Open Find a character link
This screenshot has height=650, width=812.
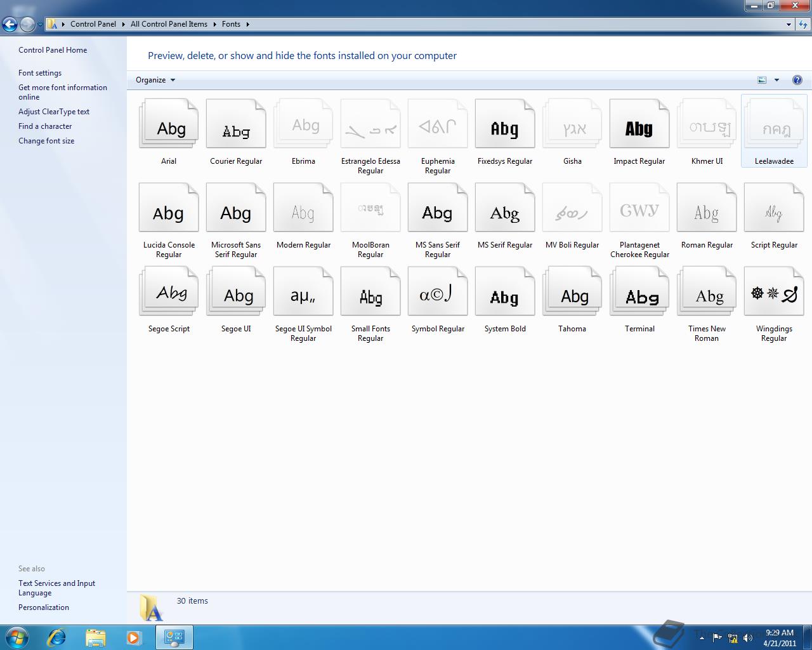45,126
